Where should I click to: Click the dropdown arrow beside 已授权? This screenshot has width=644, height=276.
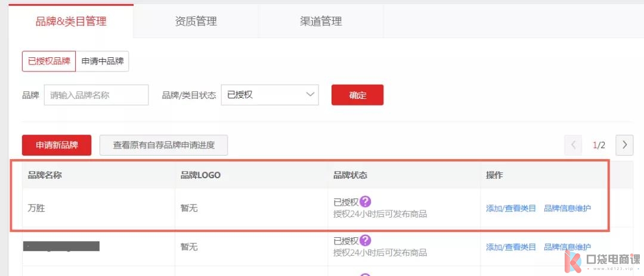tap(310, 95)
